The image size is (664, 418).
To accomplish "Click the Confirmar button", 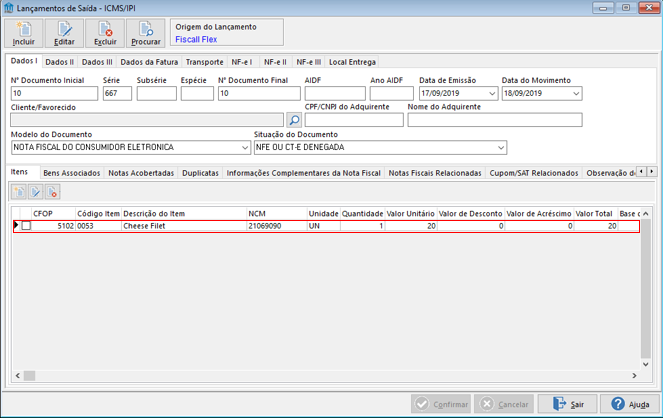I will [441, 404].
